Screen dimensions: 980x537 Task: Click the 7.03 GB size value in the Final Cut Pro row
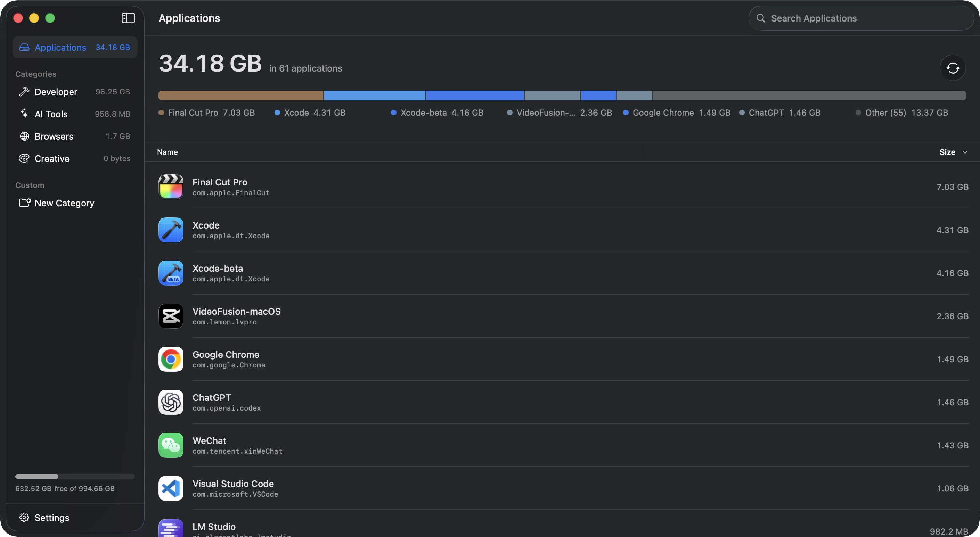click(952, 187)
